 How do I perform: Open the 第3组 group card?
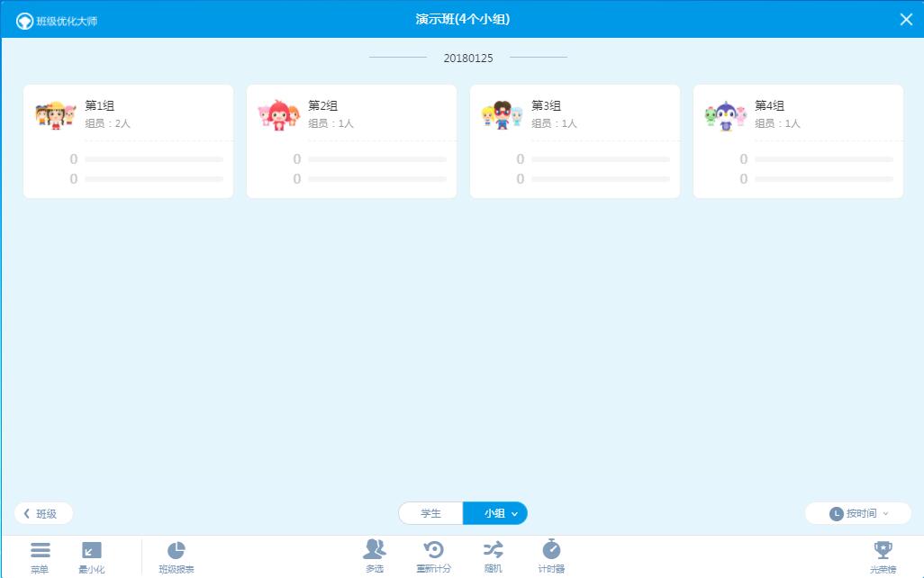575,140
